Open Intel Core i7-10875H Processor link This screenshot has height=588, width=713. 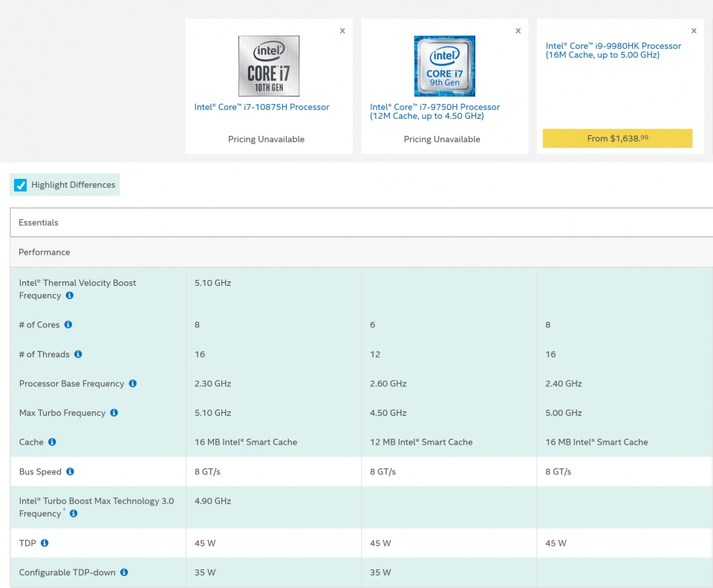coord(261,107)
